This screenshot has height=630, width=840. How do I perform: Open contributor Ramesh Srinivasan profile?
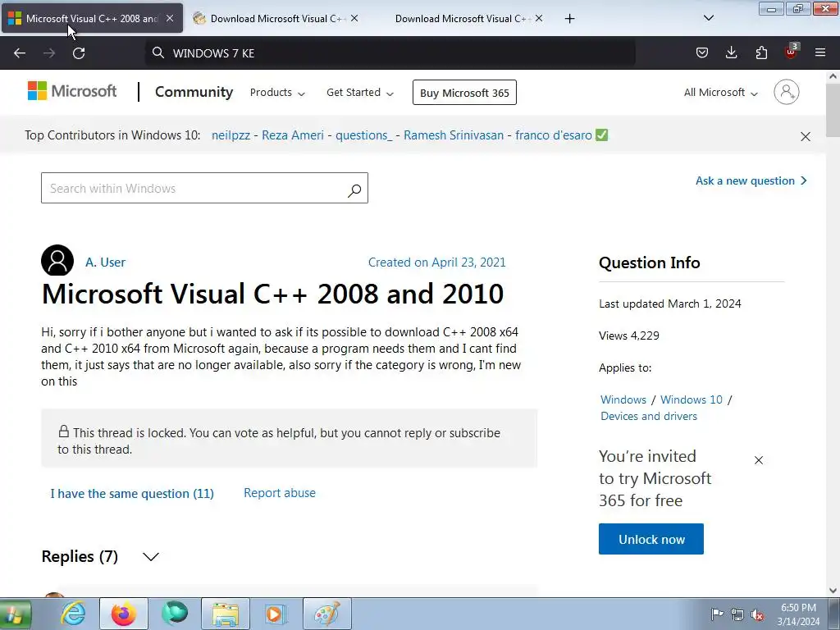(x=453, y=135)
